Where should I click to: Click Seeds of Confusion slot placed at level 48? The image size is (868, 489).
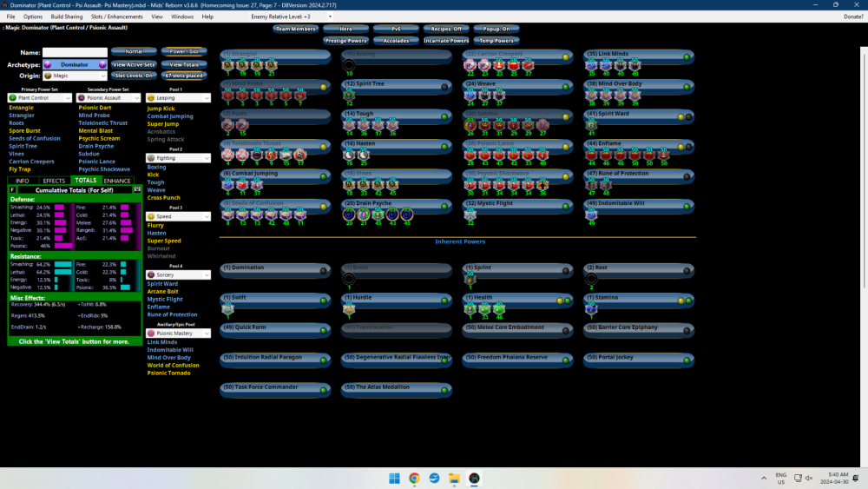coord(286,215)
